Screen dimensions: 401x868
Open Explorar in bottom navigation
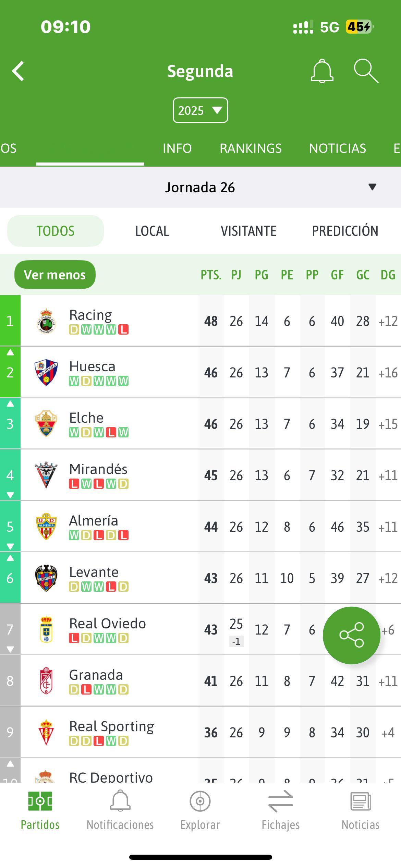point(200,811)
